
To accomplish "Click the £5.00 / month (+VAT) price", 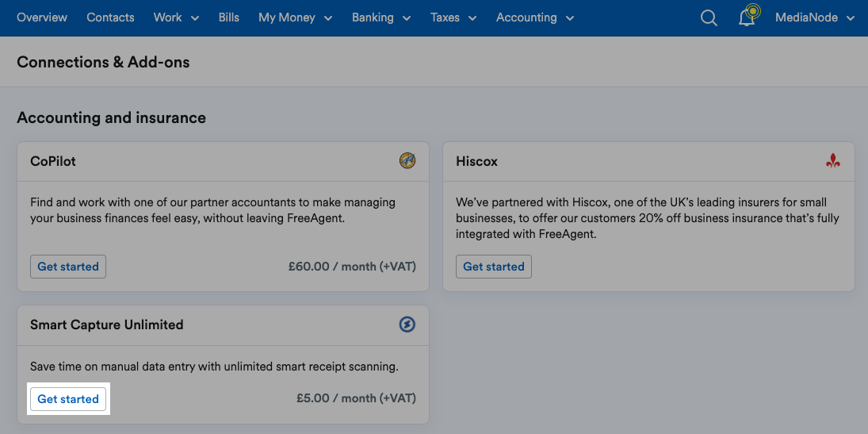I will click(x=356, y=398).
